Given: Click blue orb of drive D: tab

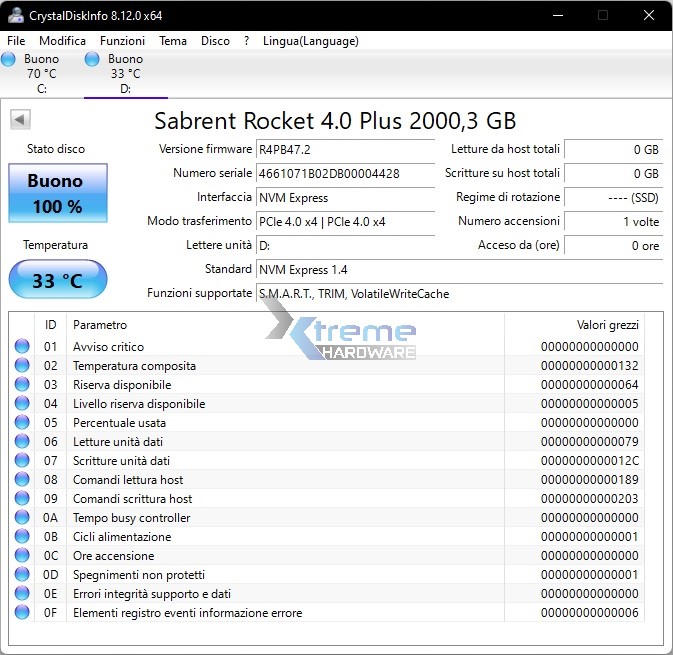Looking at the screenshot, I should 92,60.
